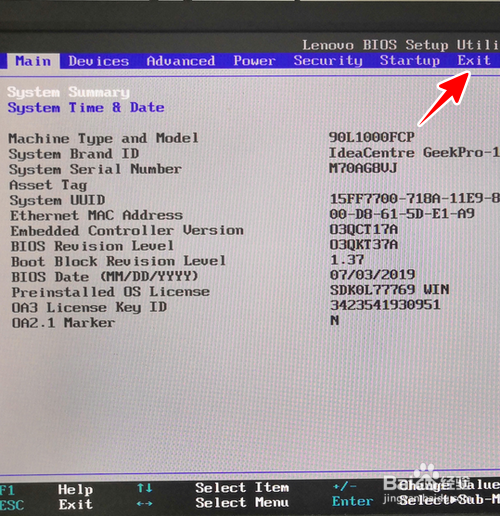Screen dimensions: 500x516
Task: Click the Enter key hint
Action: tap(352, 501)
